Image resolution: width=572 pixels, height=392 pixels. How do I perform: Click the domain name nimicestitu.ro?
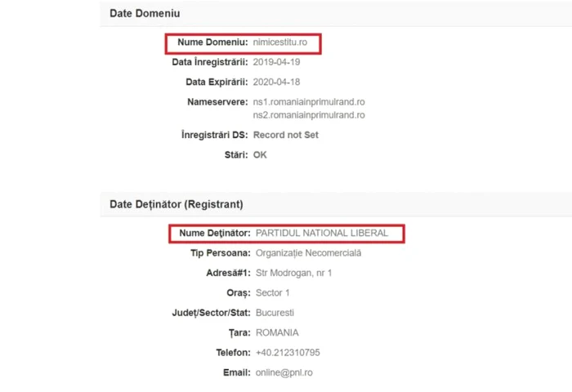(x=279, y=42)
